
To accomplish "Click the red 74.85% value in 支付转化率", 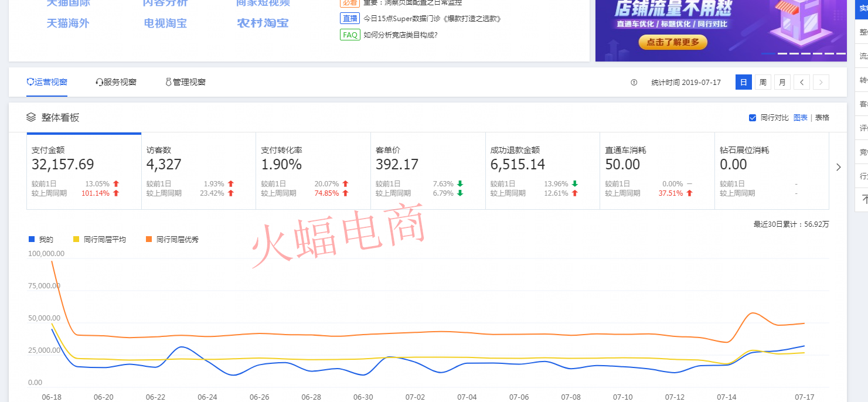I will point(327,193).
